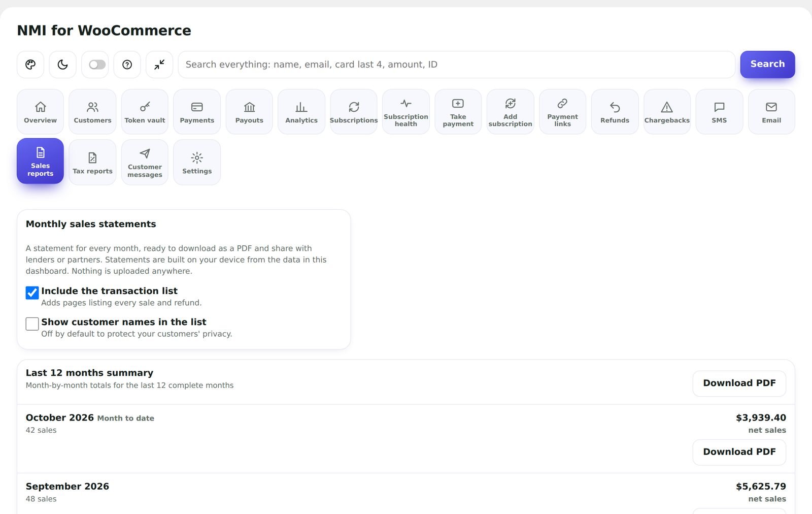Enable Show customer names in the list
812x514 pixels.
32,324
